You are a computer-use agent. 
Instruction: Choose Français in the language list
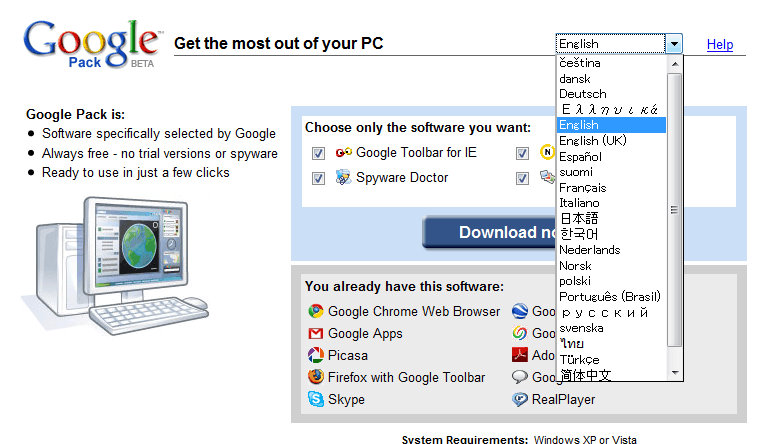click(x=612, y=188)
